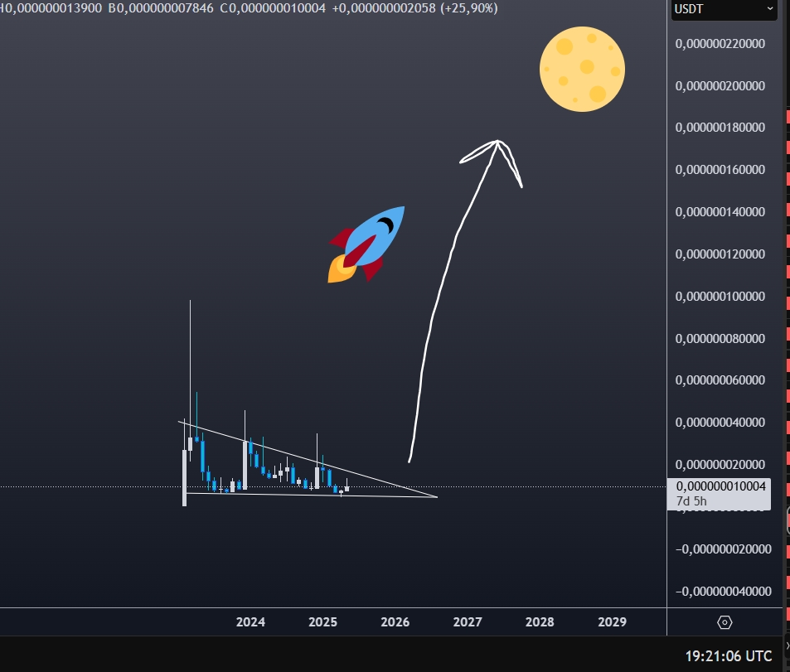Click price scale value 0,000000220000

(x=720, y=44)
